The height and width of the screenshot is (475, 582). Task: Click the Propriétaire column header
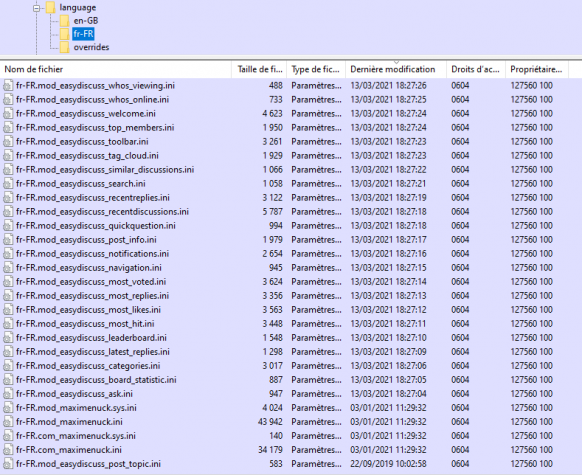pyautogui.click(x=537, y=69)
